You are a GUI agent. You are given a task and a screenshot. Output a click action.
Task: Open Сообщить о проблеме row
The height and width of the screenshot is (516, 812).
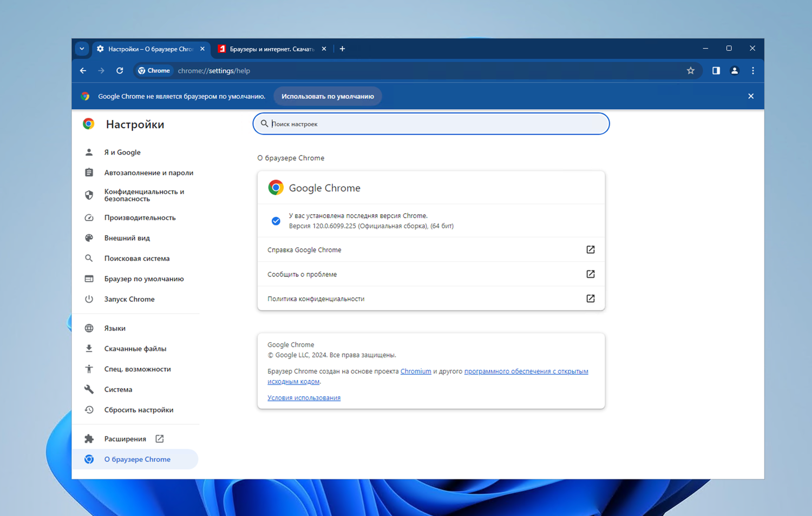[431, 274]
